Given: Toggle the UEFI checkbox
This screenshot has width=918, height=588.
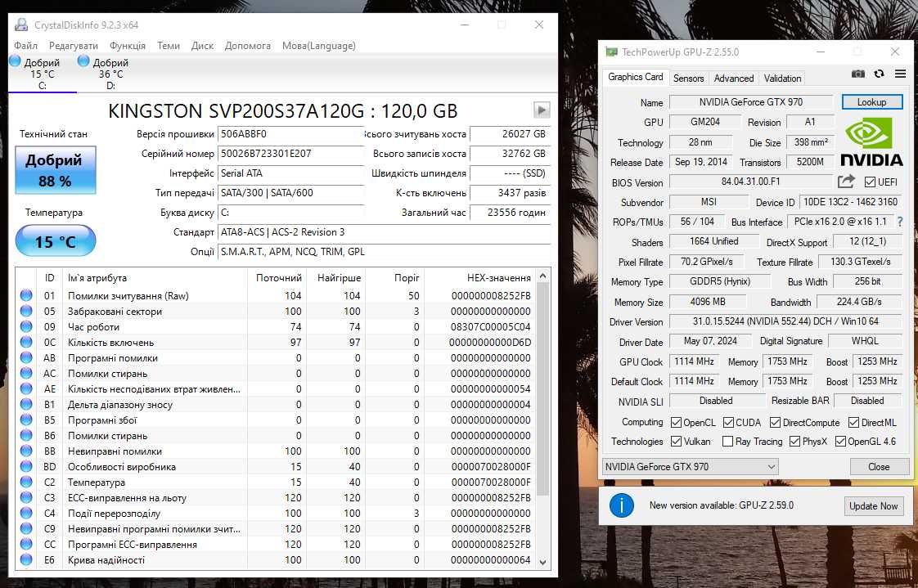Looking at the screenshot, I should (x=870, y=182).
